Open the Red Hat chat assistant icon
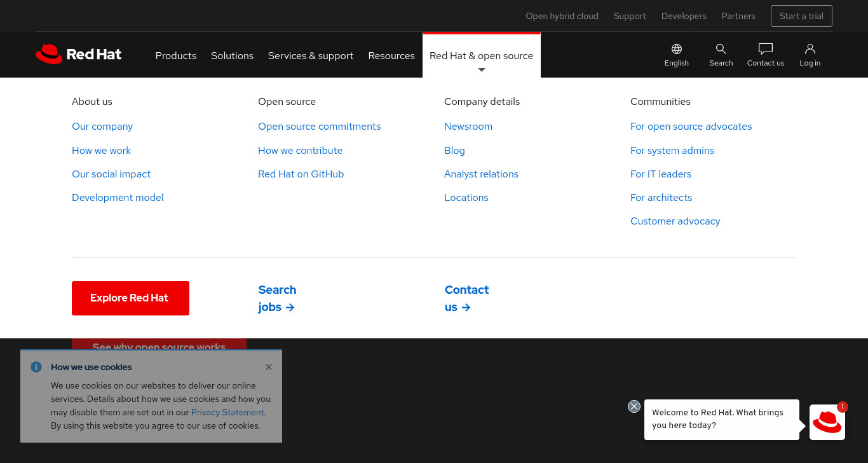The image size is (868, 463). pos(827,422)
